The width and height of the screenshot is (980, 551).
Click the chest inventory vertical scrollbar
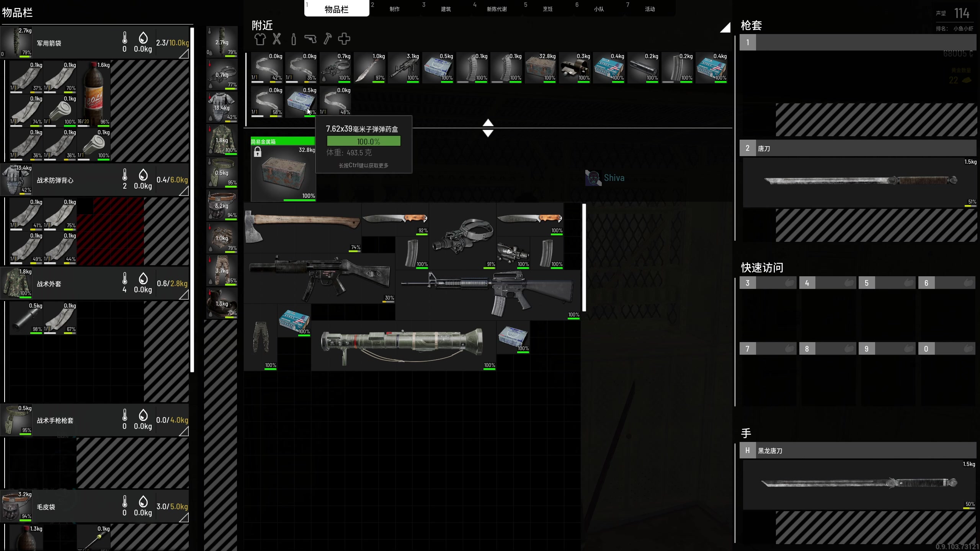click(x=584, y=257)
